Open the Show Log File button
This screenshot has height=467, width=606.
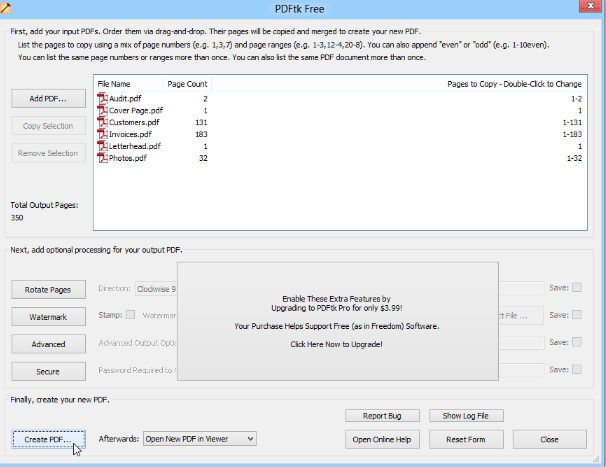(466, 415)
